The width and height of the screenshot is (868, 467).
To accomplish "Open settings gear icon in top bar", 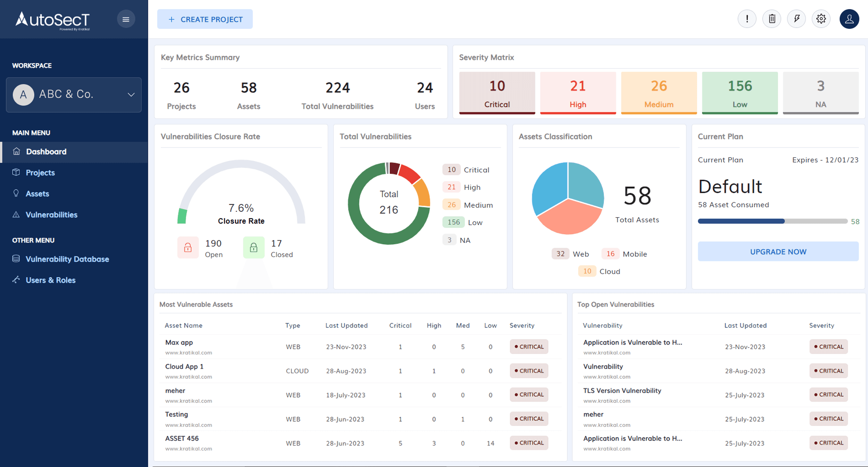I will click(821, 19).
